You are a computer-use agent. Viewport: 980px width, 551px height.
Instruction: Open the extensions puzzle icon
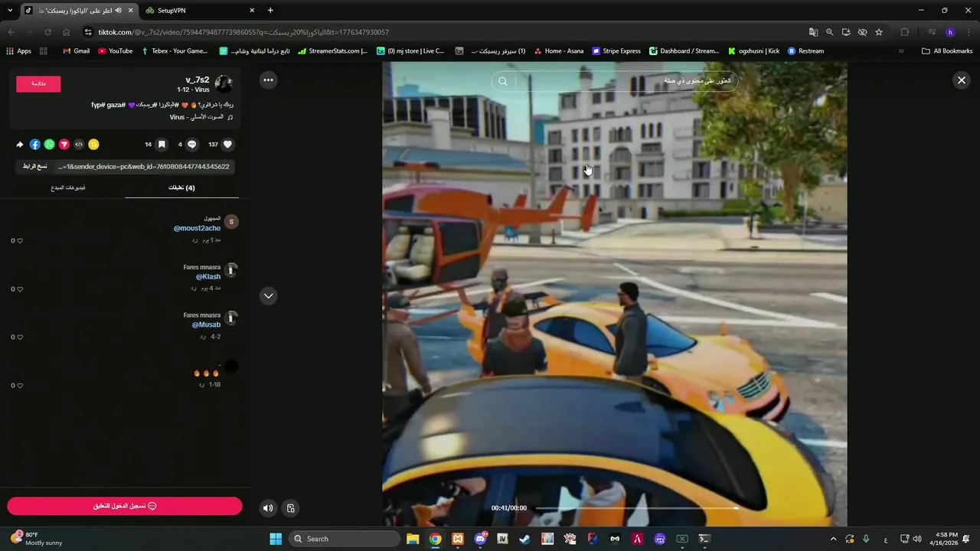(905, 32)
